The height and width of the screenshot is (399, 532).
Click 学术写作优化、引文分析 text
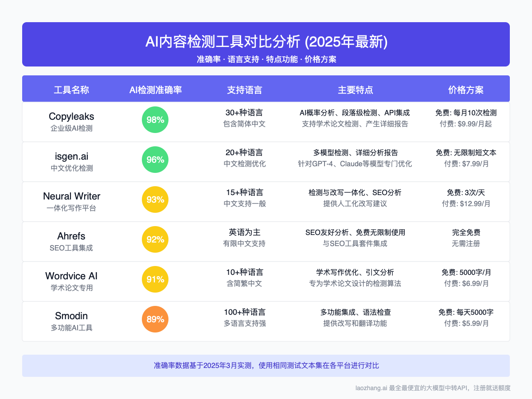pos(355,272)
